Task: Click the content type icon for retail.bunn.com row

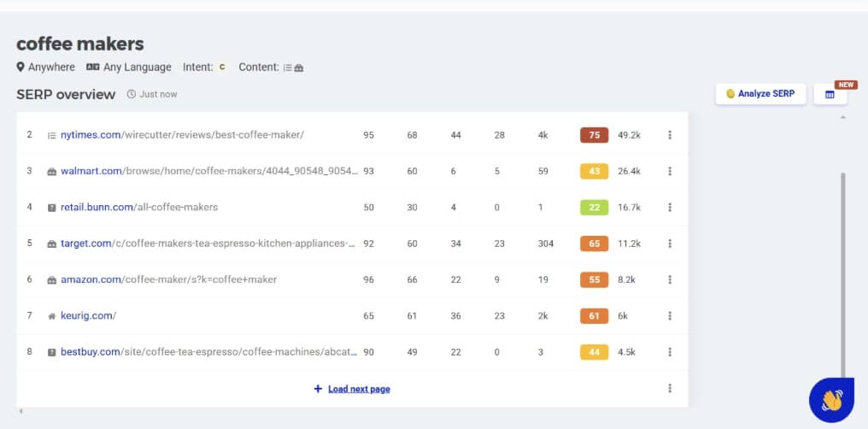Action: pos(51,208)
